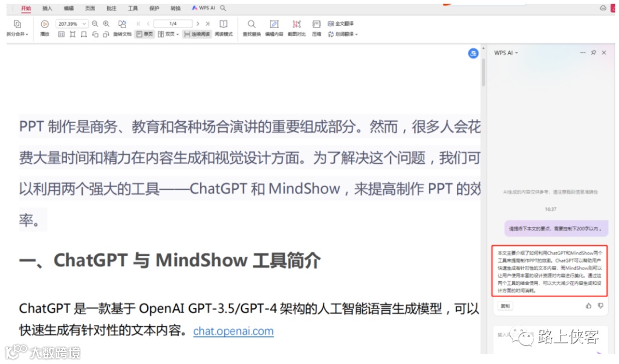Switch to the 转换 tab
This screenshot has height=364, width=619.
click(x=175, y=8)
